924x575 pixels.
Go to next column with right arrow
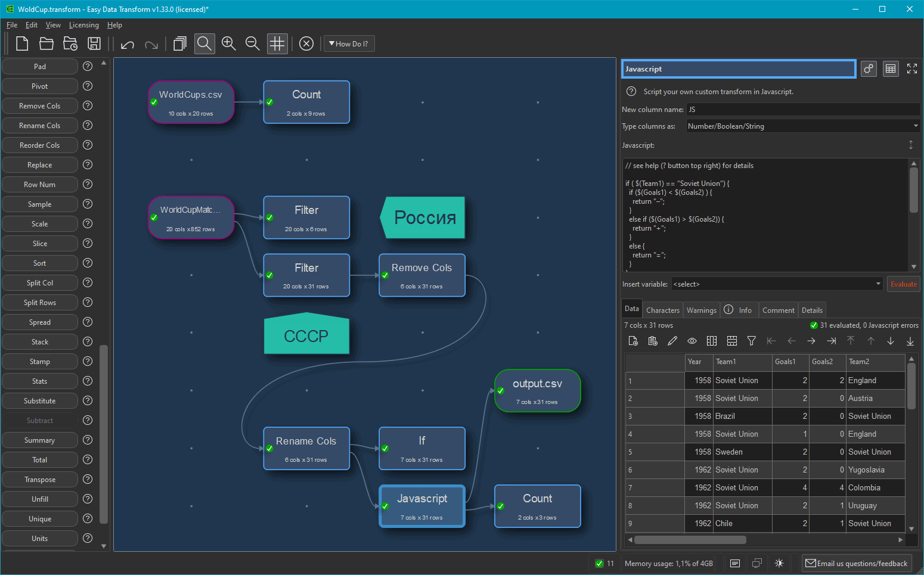(x=811, y=341)
